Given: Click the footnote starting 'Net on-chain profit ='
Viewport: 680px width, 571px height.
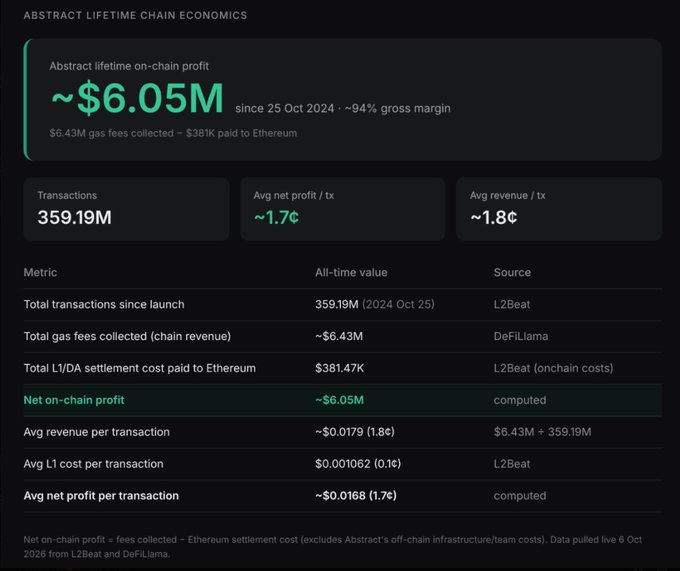Looking at the screenshot, I should 333,547.
